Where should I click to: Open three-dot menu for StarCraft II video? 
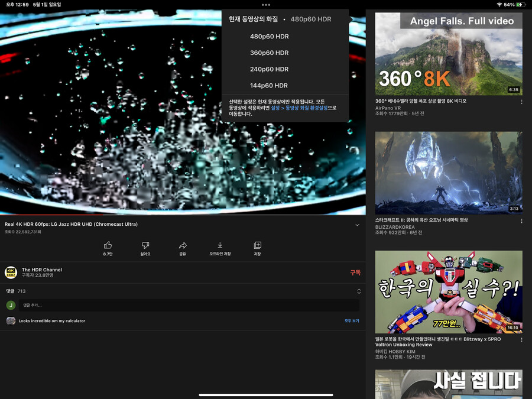tap(521, 221)
